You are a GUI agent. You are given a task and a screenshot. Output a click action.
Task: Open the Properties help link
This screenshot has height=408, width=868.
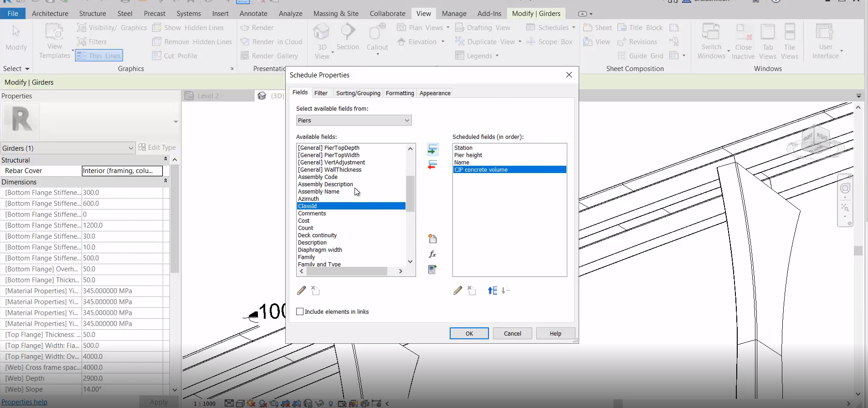coord(25,402)
